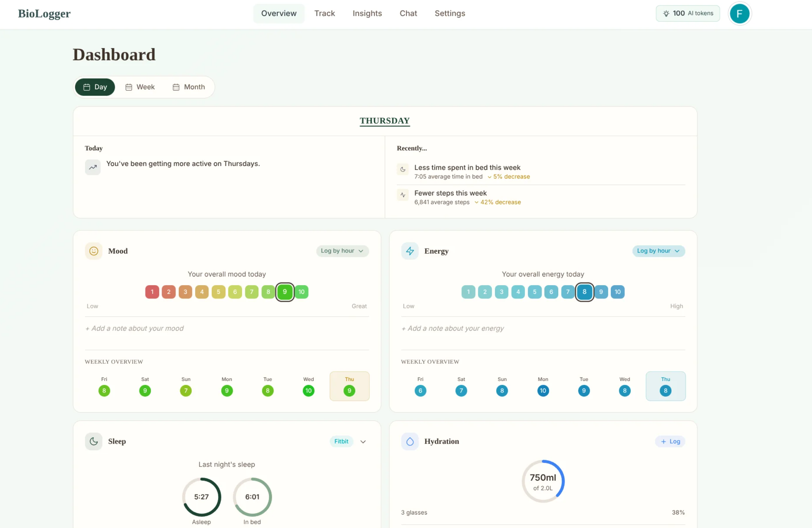
Task: Switch dashboard view to Month
Action: (x=189, y=87)
